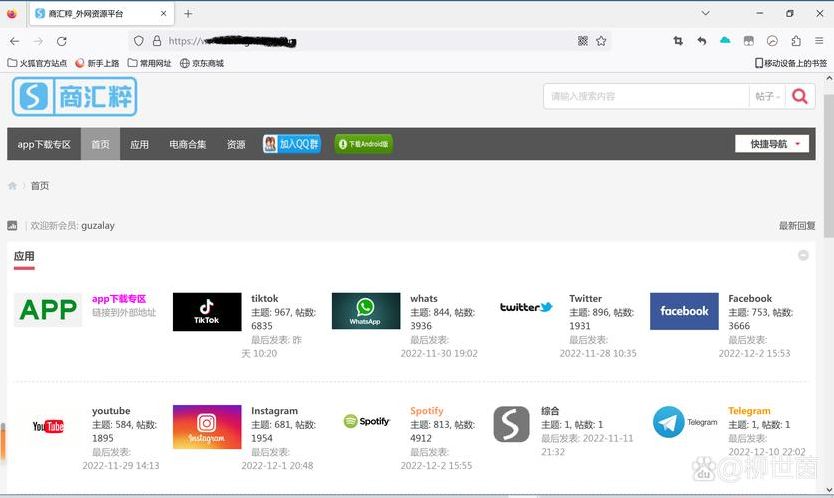Image resolution: width=834 pixels, height=498 pixels.
Task: Open the gray S 综合 forum logo
Action: point(511,424)
